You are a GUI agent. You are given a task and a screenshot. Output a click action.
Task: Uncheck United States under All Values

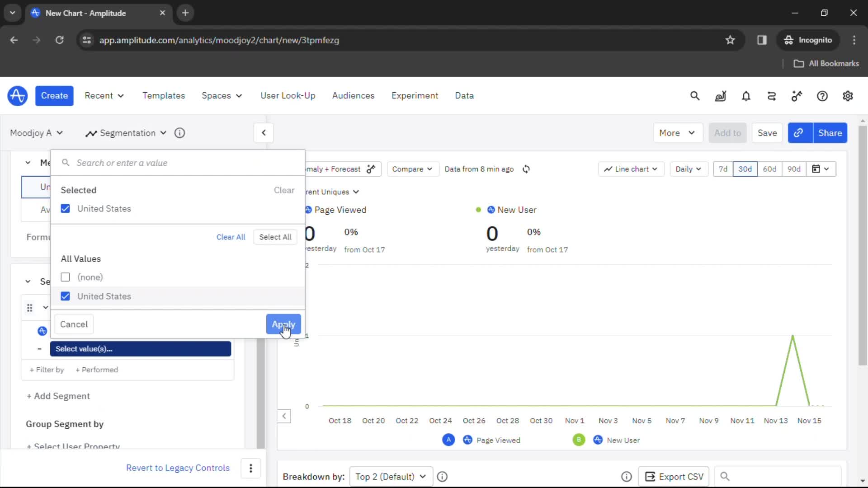tap(65, 296)
